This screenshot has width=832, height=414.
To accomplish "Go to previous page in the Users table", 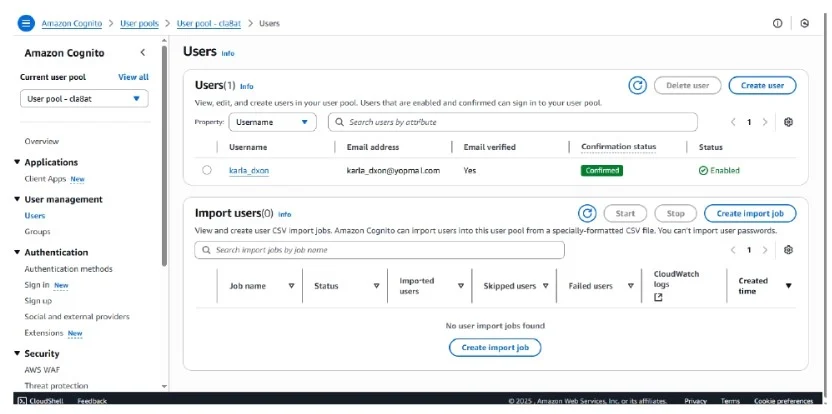I will coord(733,122).
